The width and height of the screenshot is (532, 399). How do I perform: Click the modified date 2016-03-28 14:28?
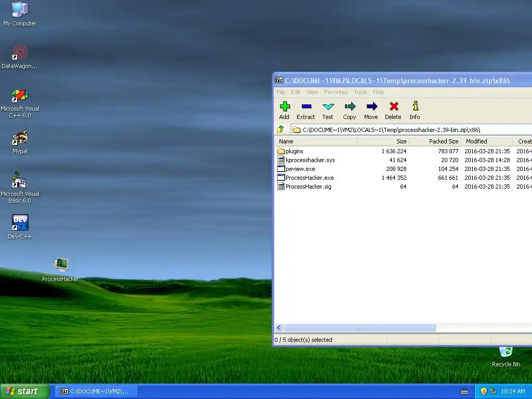(x=487, y=160)
